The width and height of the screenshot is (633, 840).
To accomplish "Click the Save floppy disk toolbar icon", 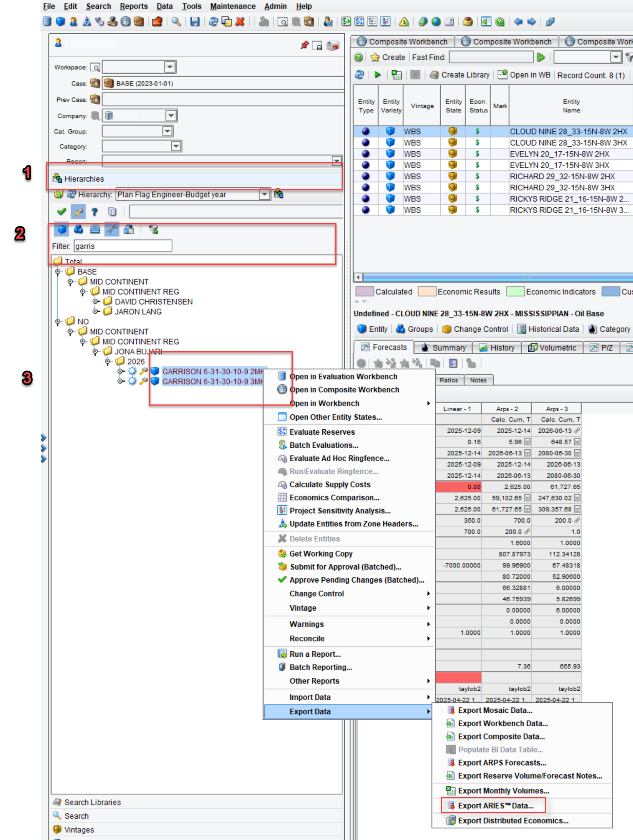I will point(195,22).
